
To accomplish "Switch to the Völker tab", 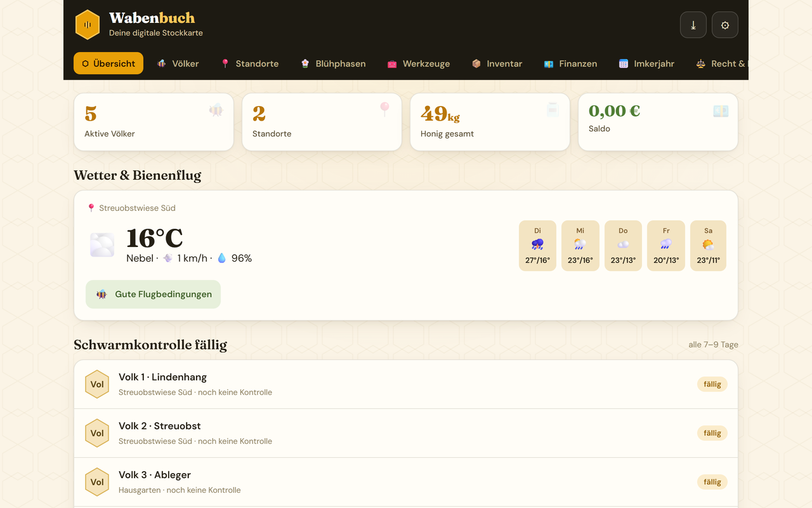I will (178, 63).
